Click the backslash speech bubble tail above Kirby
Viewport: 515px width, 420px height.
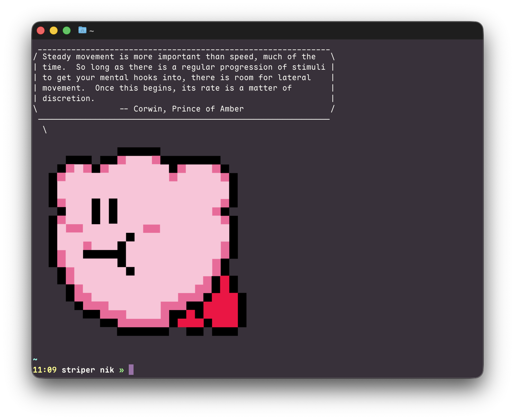(x=45, y=130)
